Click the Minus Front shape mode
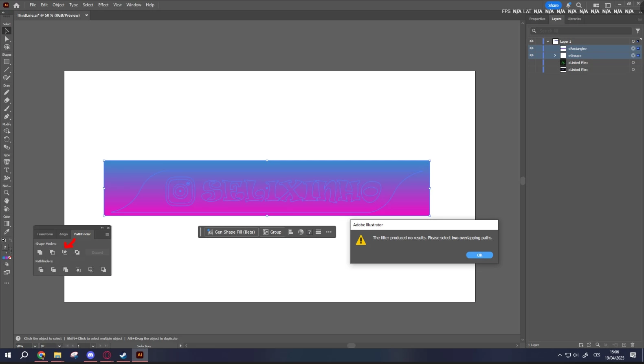Image resolution: width=644 pixels, height=364 pixels. click(x=52, y=252)
